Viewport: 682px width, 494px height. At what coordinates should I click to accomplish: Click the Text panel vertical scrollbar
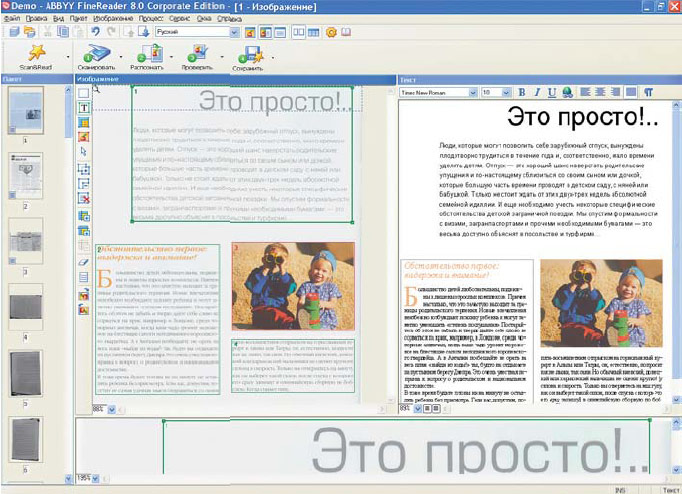click(676, 252)
